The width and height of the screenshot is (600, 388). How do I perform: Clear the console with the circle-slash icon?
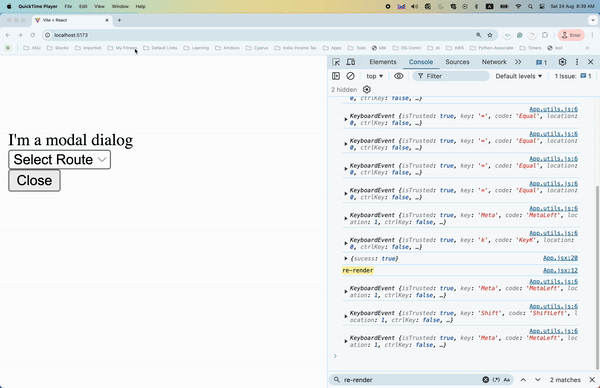click(350, 76)
